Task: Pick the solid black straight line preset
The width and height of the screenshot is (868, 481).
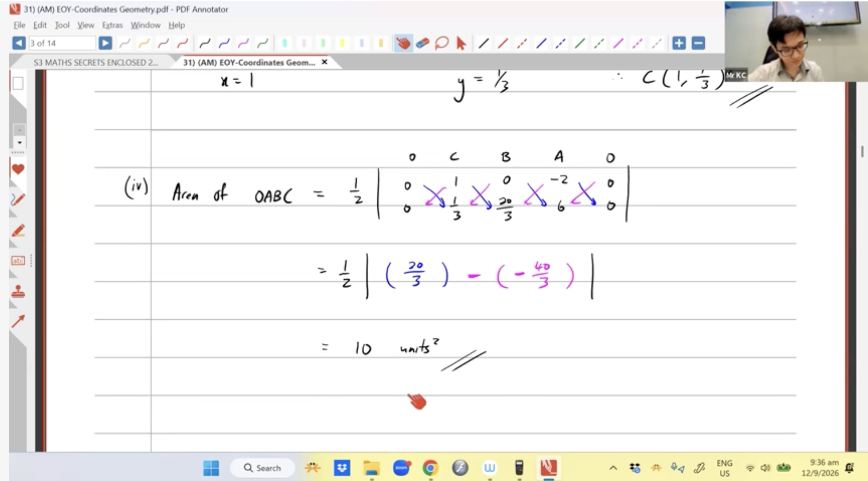Action: [484, 43]
